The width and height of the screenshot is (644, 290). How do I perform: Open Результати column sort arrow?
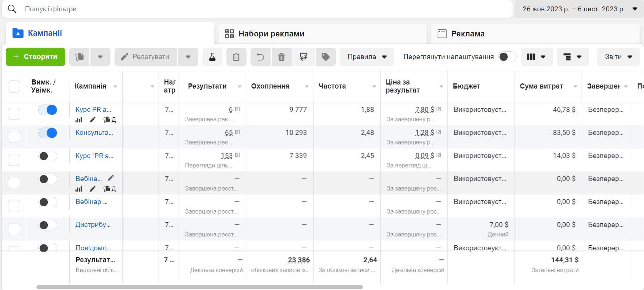tap(240, 86)
